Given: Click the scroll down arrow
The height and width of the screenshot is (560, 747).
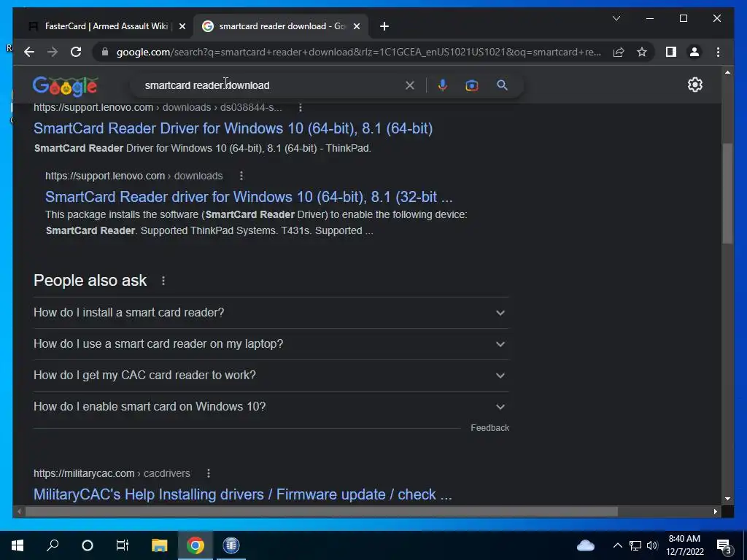Looking at the screenshot, I should pos(727,499).
